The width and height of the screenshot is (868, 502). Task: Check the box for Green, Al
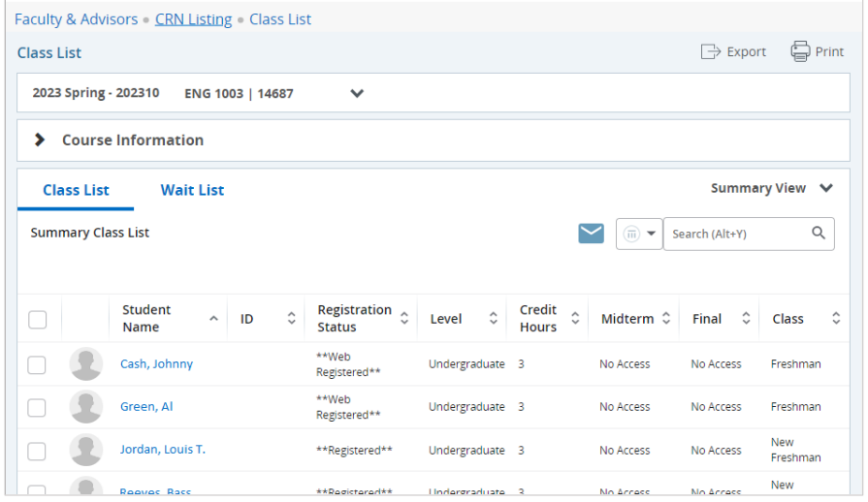(x=37, y=407)
